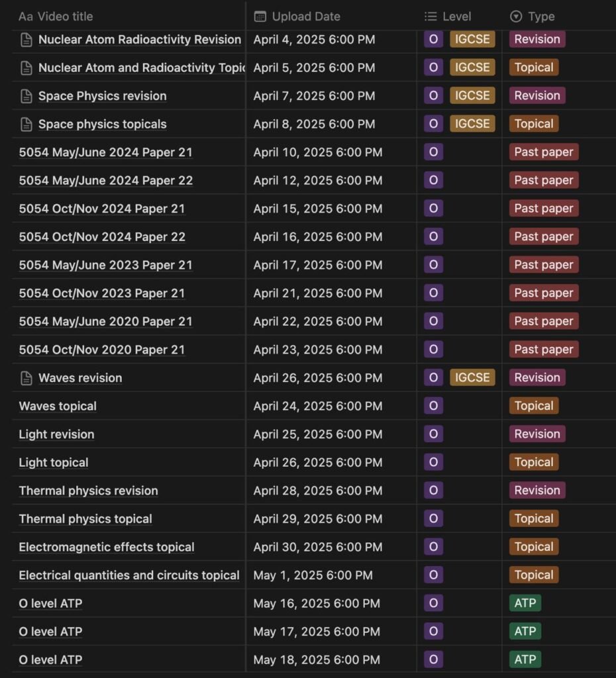Click the Aa icon in Video title header

pyautogui.click(x=26, y=17)
